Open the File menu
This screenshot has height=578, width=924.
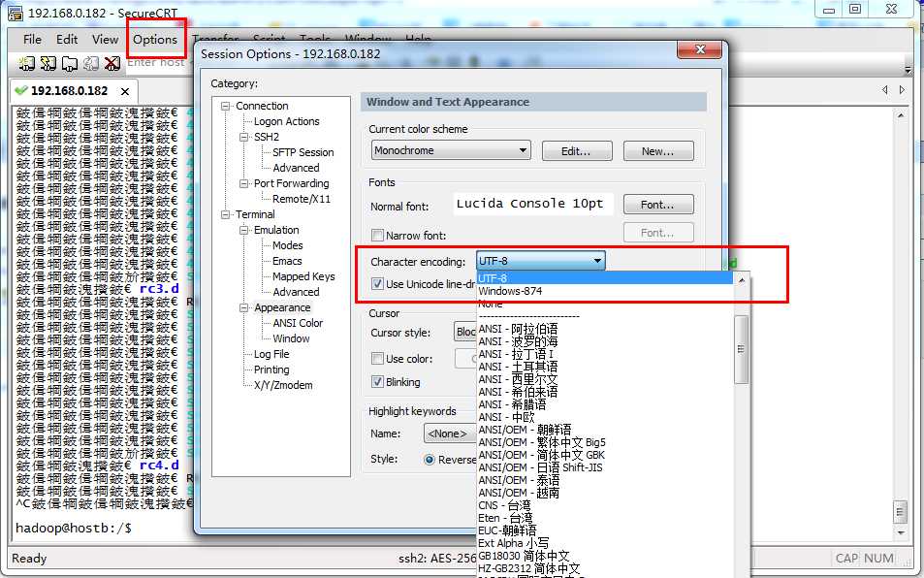tap(32, 40)
